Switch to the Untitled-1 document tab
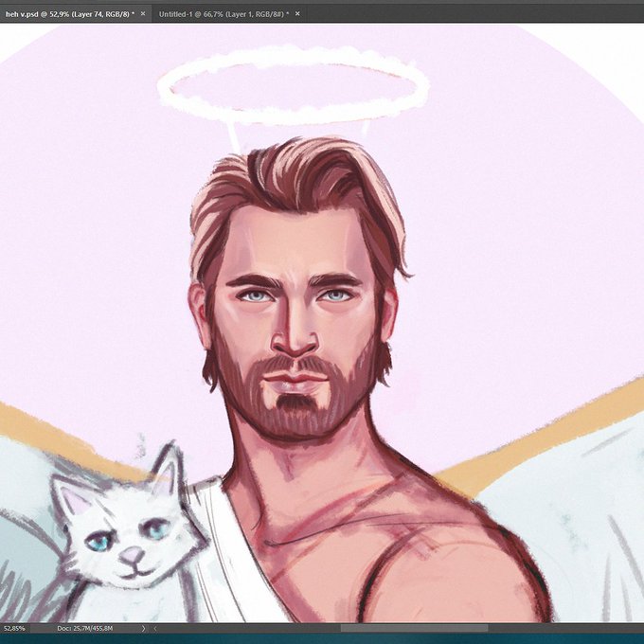Screen dimensions: 644x644 click(224, 14)
